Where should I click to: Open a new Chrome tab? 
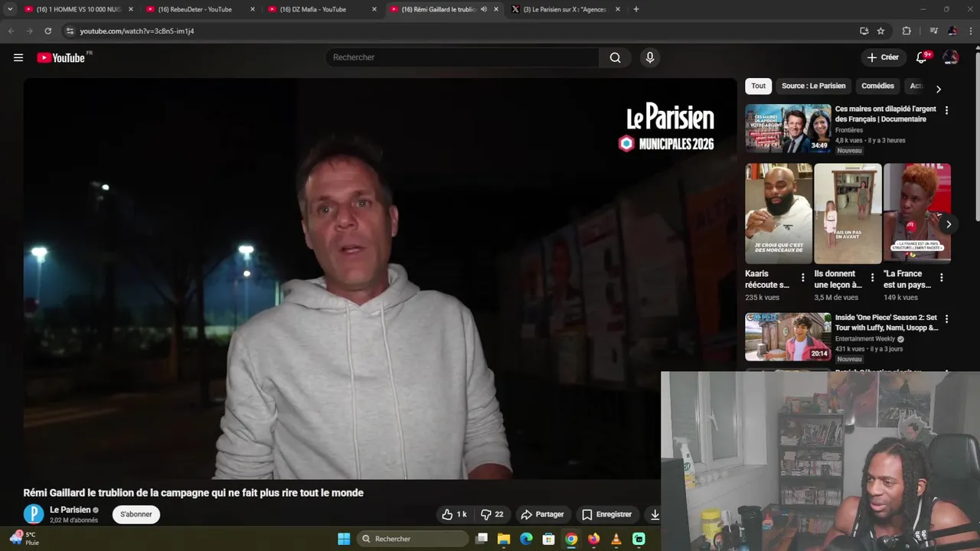pos(636,9)
